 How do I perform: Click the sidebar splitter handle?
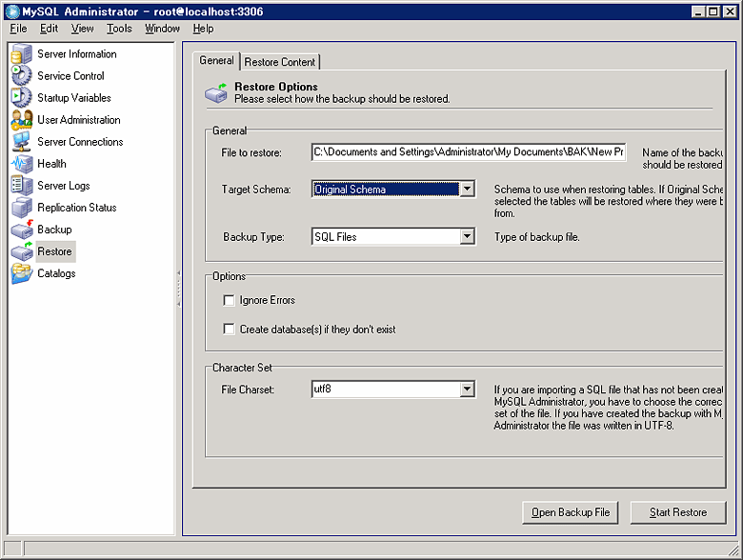[179, 288]
